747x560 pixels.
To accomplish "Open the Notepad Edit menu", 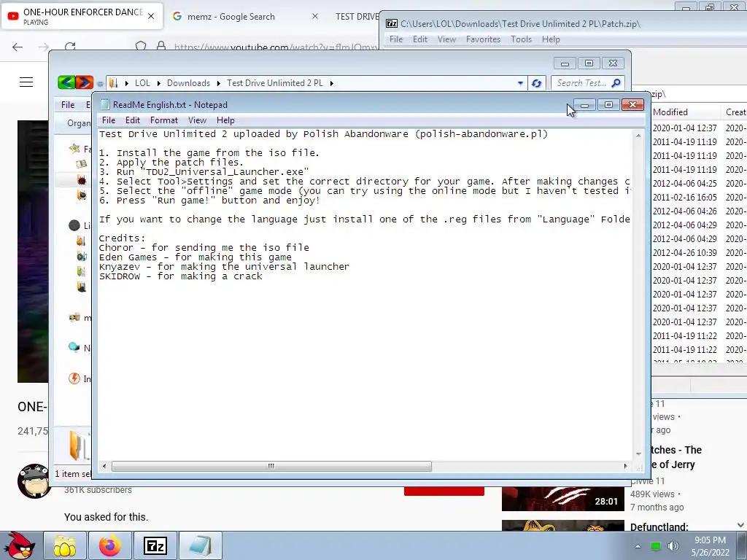I will tap(133, 120).
